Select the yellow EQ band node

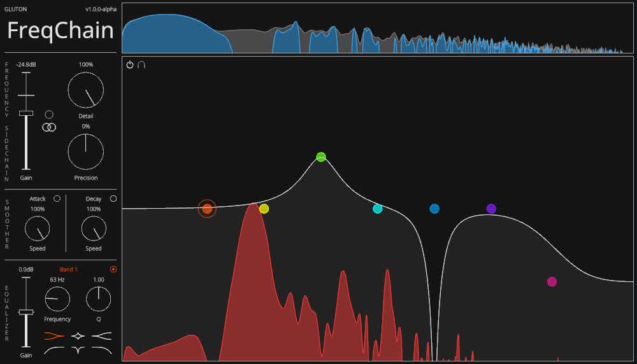264,209
